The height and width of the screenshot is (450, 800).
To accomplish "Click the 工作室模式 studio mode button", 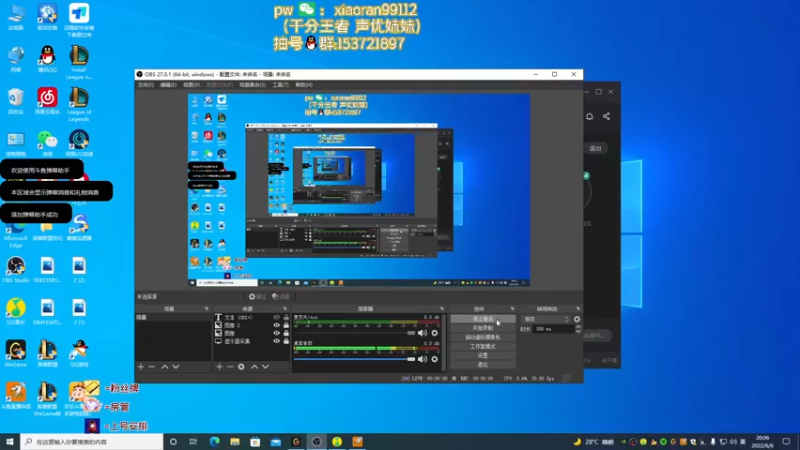I will click(x=483, y=346).
